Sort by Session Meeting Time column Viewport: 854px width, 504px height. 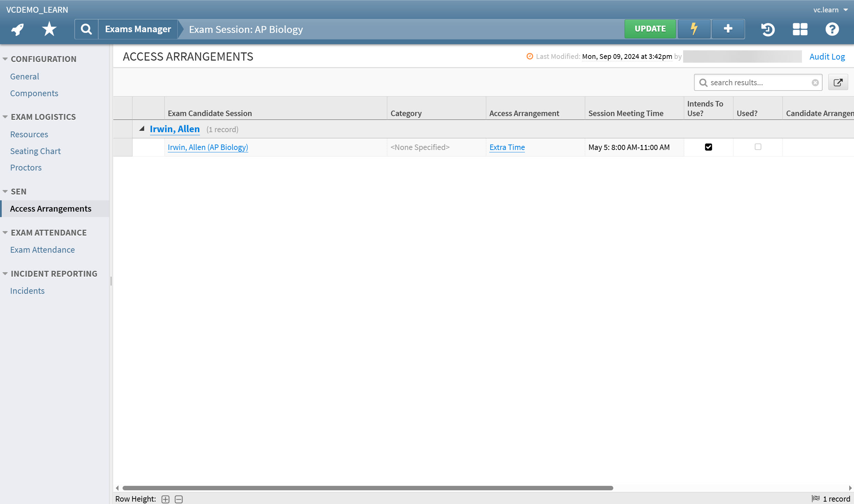click(x=635, y=108)
